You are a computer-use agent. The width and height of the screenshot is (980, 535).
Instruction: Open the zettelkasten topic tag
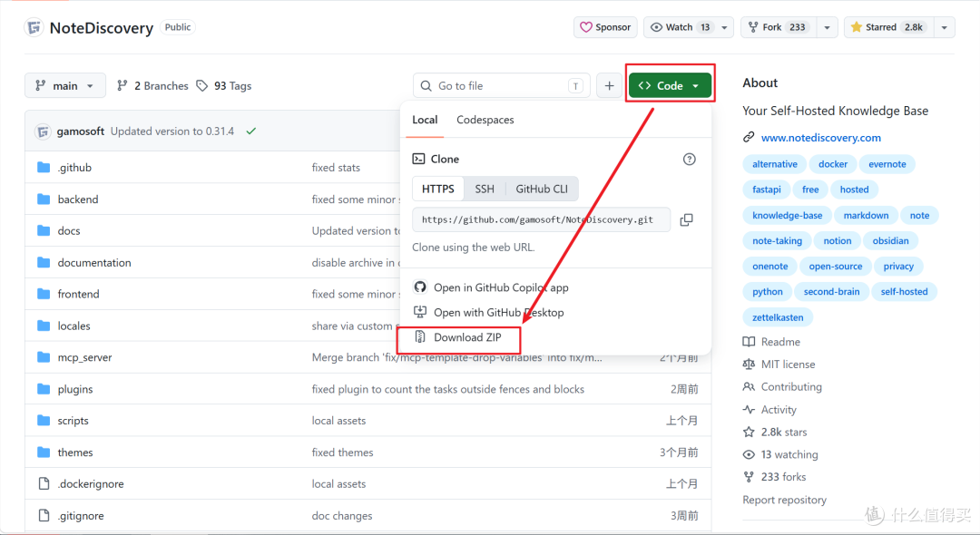778,317
